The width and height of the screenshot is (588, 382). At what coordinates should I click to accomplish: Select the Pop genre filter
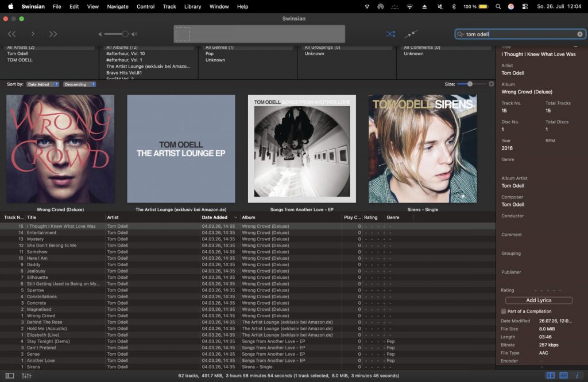[210, 53]
